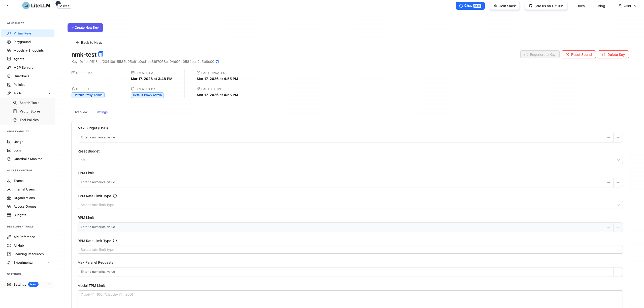
Task: Decrease TPM Limit with the minus stepper
Action: point(609,182)
